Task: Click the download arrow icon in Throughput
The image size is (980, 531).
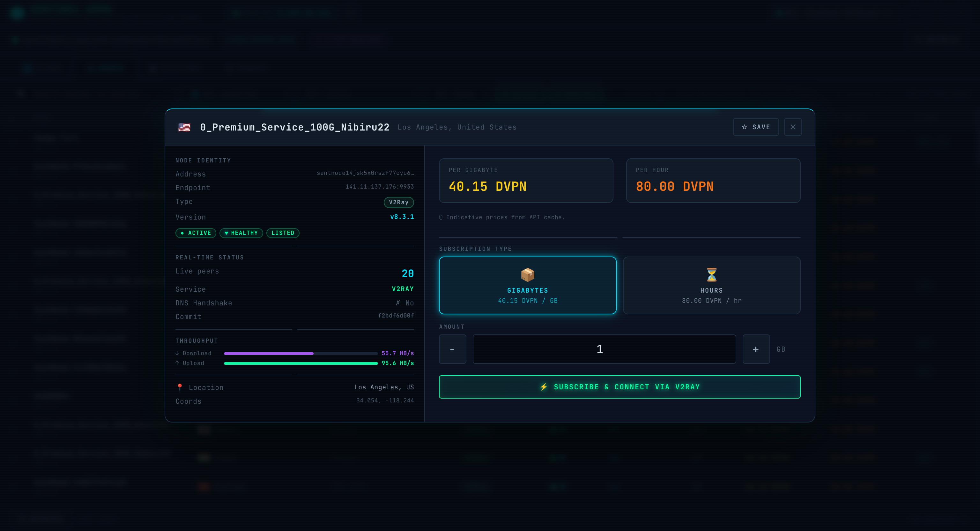Action: 177,353
